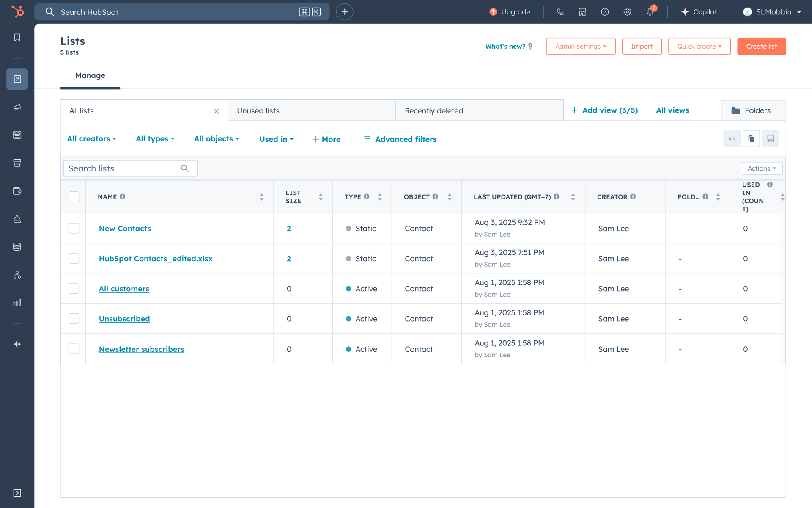Open the Content sidebar icon
Image resolution: width=812 pixels, height=508 pixels.
pyautogui.click(x=17, y=135)
